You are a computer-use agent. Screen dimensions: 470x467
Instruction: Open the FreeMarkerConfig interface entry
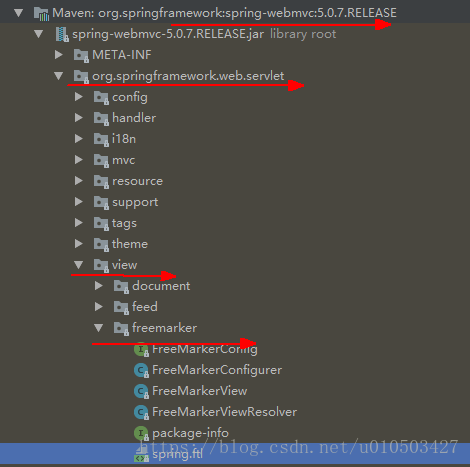[x=205, y=349]
